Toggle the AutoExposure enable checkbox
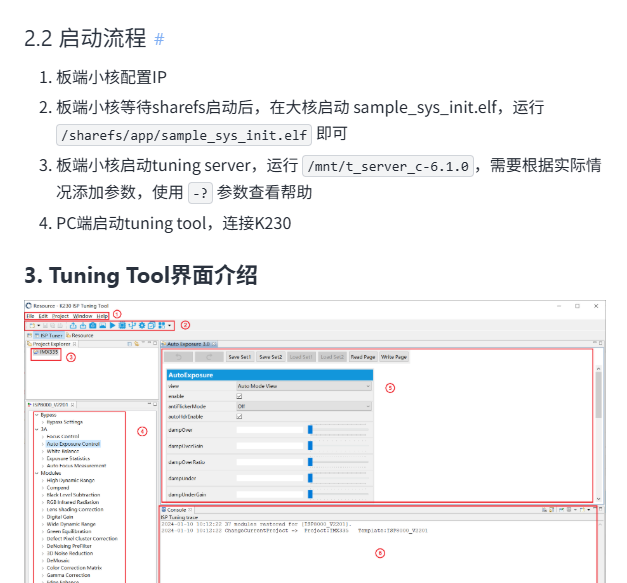 pyautogui.click(x=239, y=396)
